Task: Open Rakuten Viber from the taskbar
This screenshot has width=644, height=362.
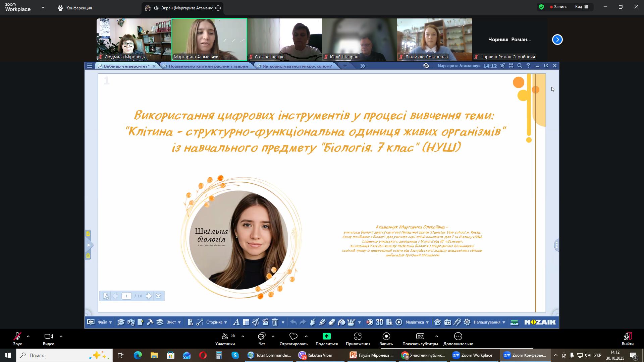Action: pyautogui.click(x=315, y=355)
